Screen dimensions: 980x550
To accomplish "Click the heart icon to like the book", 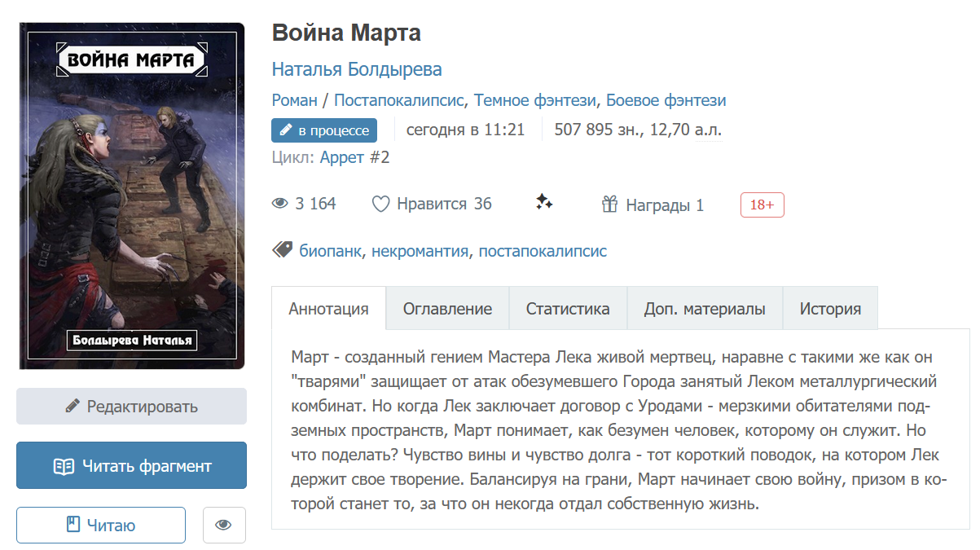I will tap(380, 205).
